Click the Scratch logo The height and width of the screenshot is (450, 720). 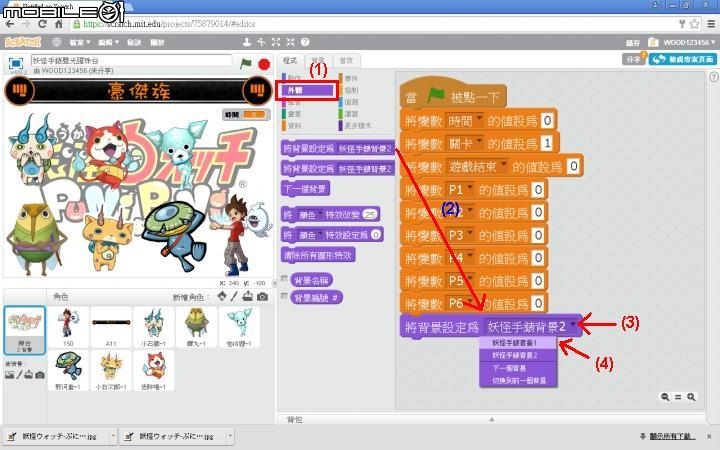click(23, 42)
